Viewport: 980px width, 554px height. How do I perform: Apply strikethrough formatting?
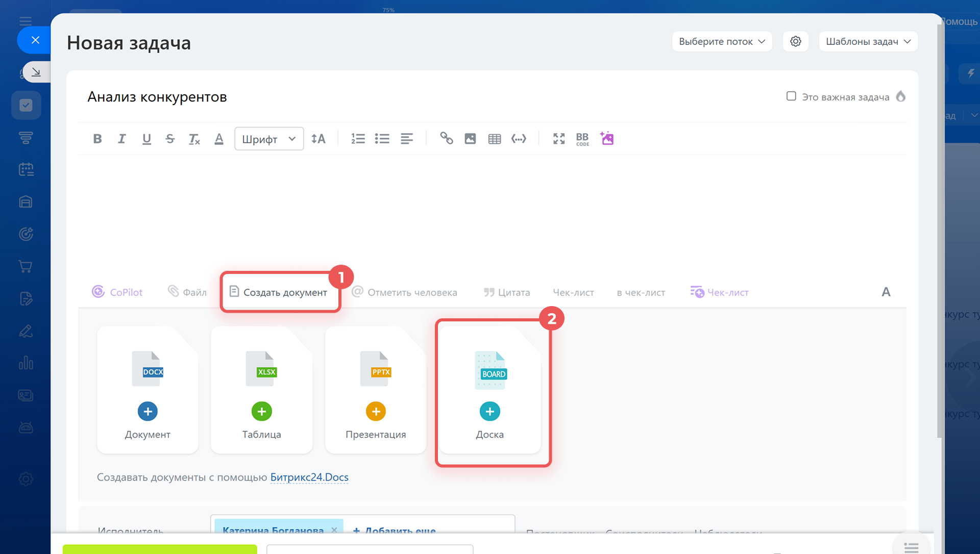click(x=170, y=139)
